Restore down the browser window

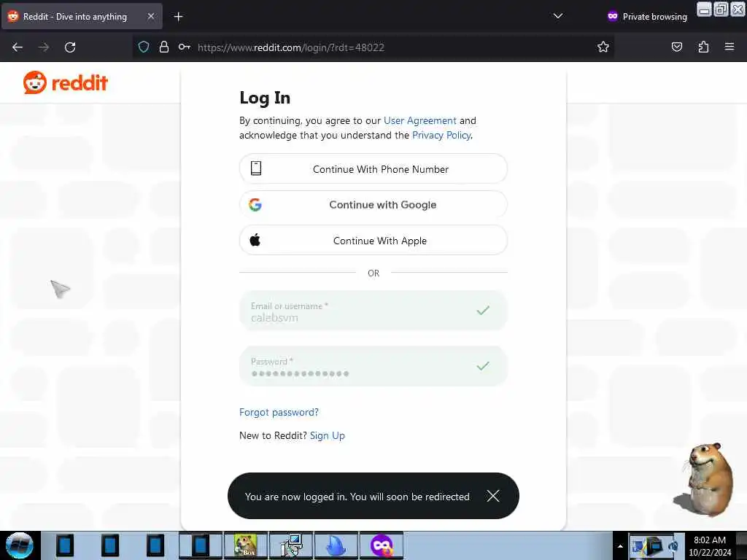click(x=721, y=9)
